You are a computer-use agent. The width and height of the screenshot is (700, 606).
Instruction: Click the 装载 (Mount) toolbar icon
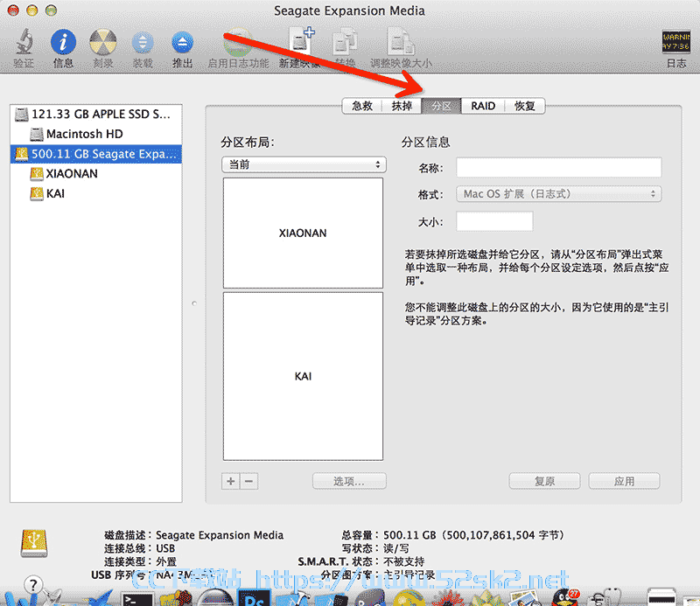pyautogui.click(x=143, y=43)
